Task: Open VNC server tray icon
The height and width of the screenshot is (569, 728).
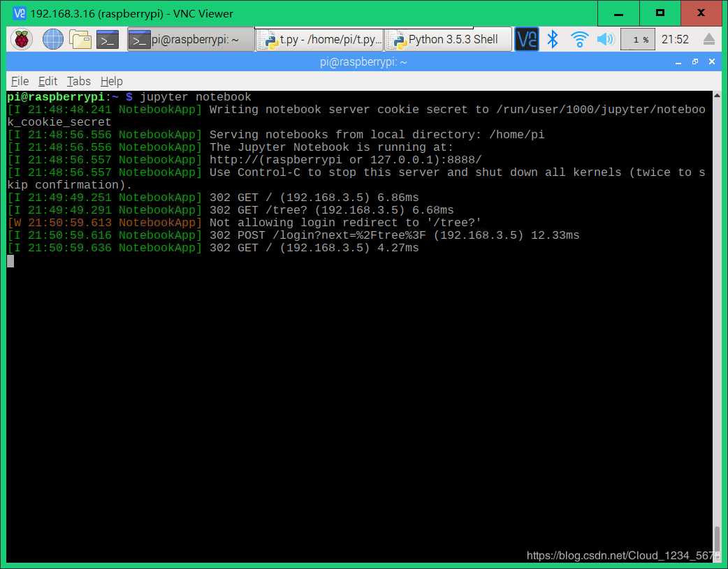Action: (x=527, y=40)
